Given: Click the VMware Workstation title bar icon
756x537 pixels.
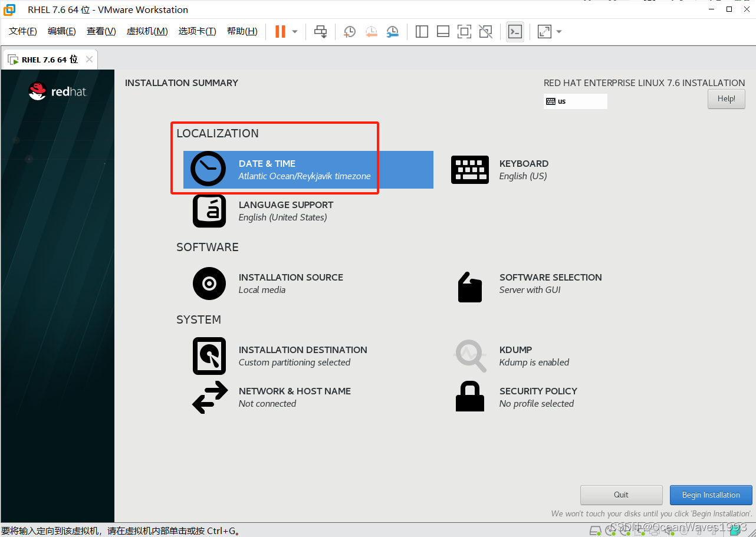Looking at the screenshot, I should (9, 9).
